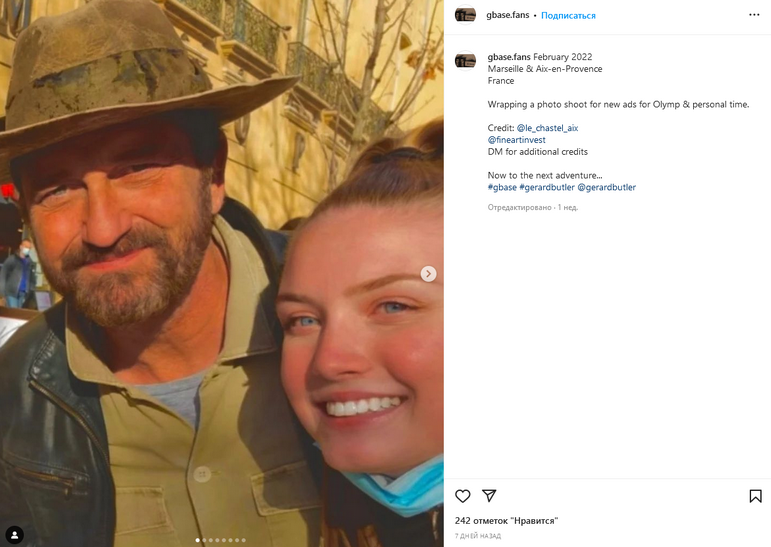
Task: Open the #gbase hashtag
Action: coord(502,187)
